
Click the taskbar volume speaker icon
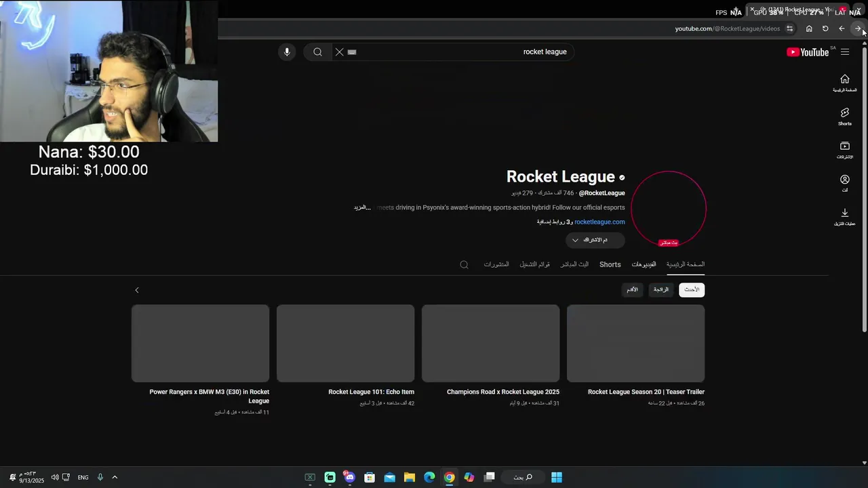[x=55, y=477]
